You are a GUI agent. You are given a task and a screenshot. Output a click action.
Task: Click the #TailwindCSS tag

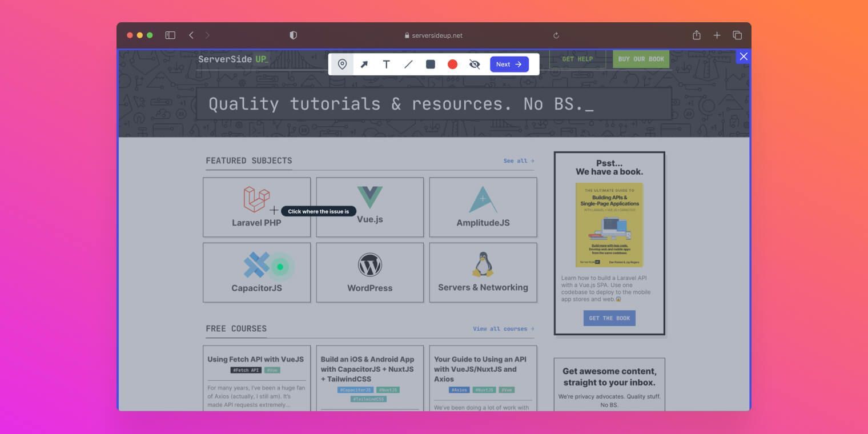click(x=368, y=399)
